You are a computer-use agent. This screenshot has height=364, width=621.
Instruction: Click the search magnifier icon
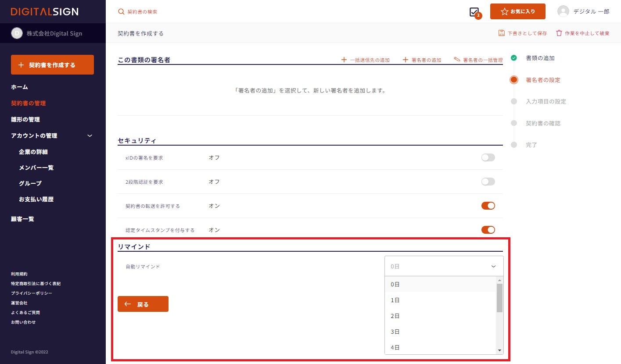coord(122,12)
